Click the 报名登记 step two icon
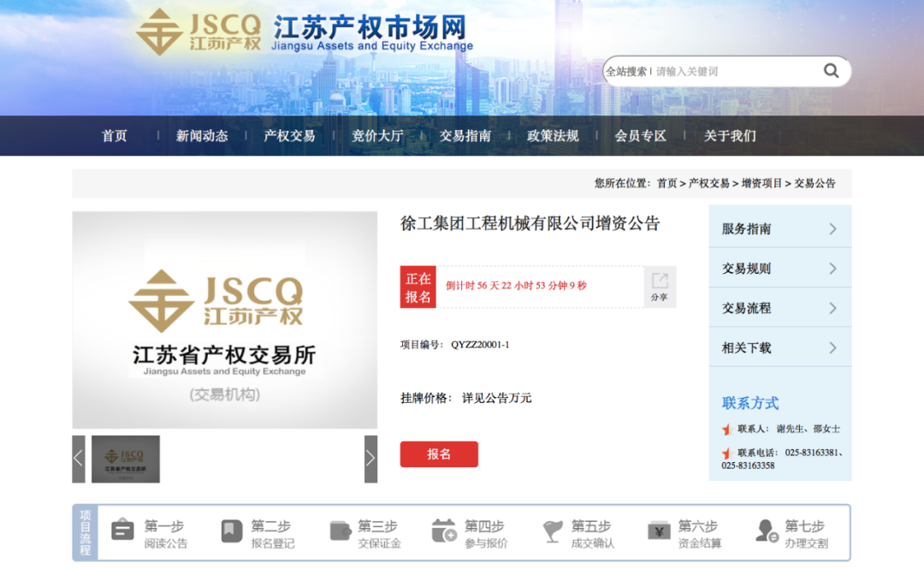This screenshot has height=569, width=924. (231, 530)
